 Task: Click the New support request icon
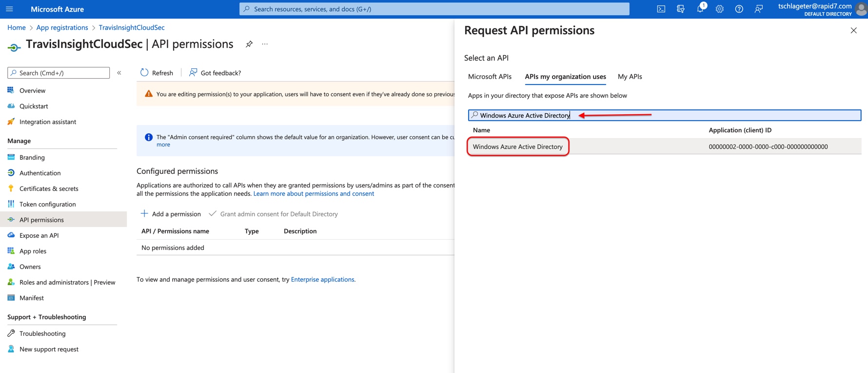click(x=11, y=349)
